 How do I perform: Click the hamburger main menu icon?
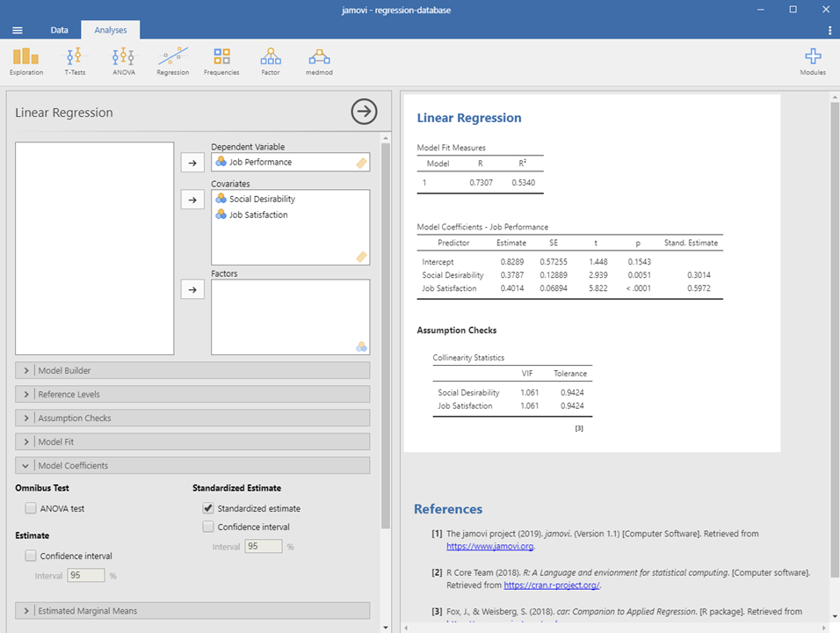pyautogui.click(x=18, y=30)
